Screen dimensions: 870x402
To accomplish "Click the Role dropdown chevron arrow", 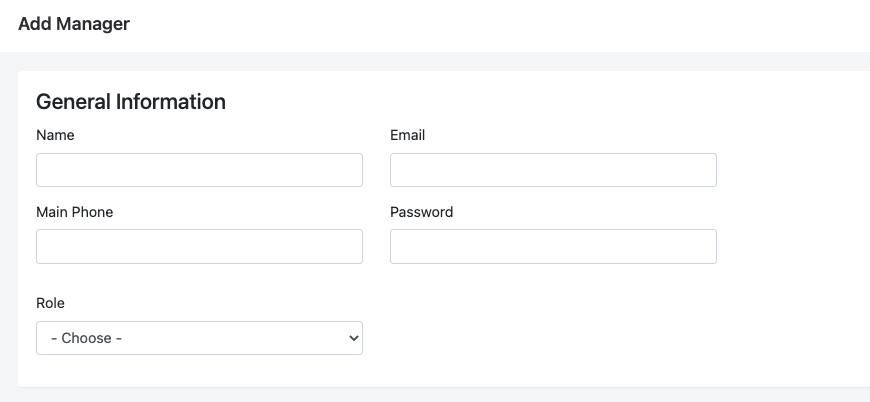I will coord(353,338).
